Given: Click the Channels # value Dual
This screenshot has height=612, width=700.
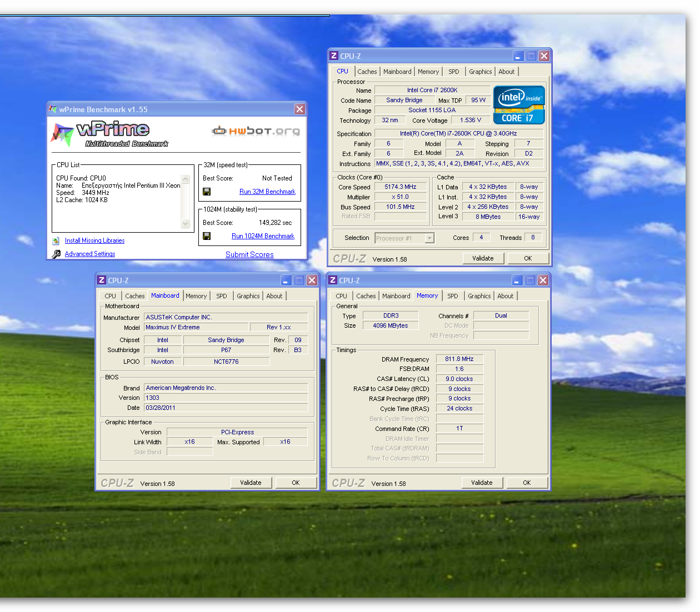Looking at the screenshot, I should 501,315.
